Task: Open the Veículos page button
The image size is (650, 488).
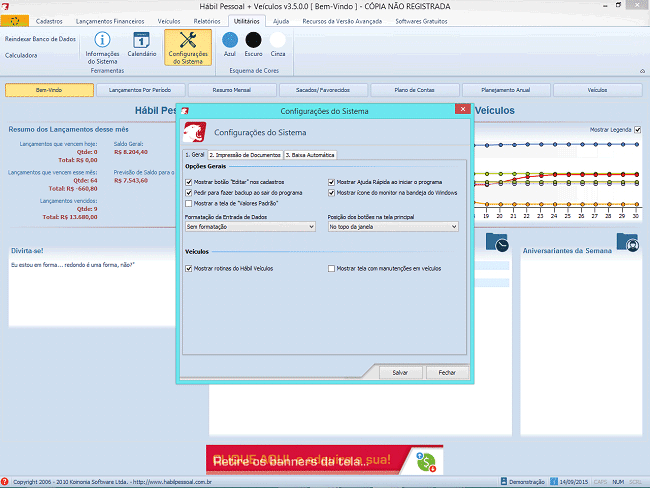Action: 597,90
